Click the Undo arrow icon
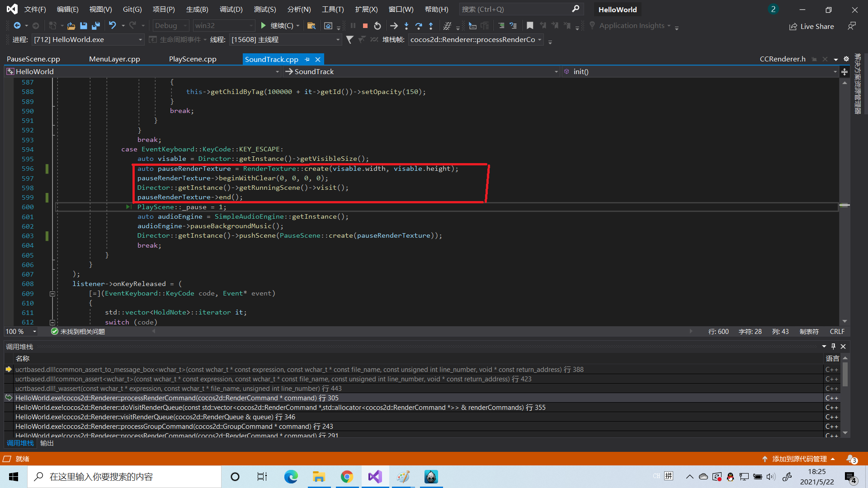This screenshot has width=868, height=488. [112, 26]
